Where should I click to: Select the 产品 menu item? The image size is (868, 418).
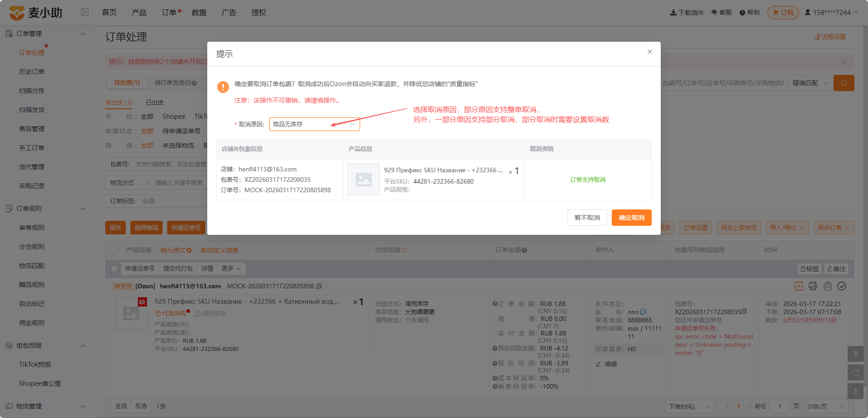pyautogui.click(x=139, y=12)
